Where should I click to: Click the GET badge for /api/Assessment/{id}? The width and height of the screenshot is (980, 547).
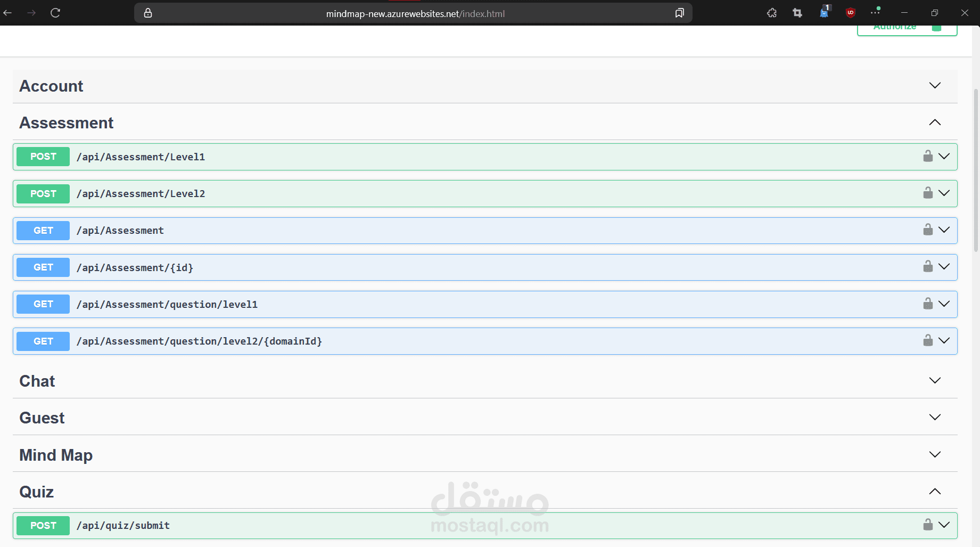(43, 267)
